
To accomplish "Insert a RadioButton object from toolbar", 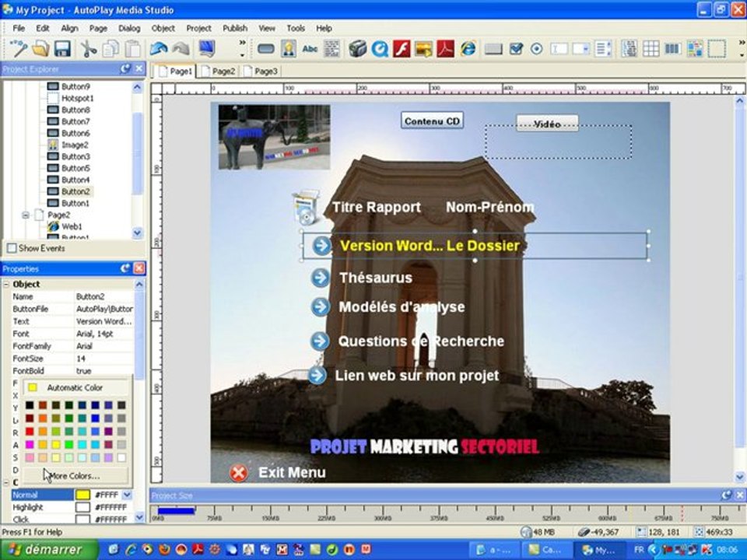I will pos(536,48).
